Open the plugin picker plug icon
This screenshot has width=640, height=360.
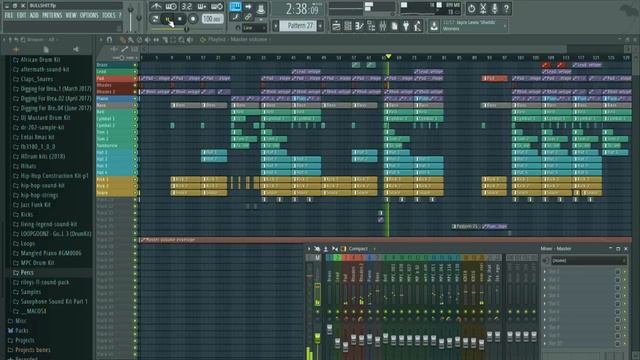pos(406,26)
